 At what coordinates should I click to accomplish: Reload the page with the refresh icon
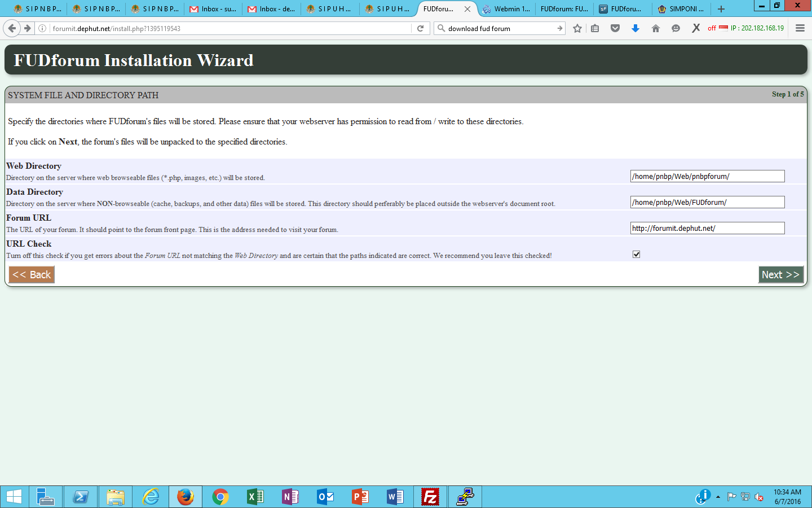click(x=420, y=28)
